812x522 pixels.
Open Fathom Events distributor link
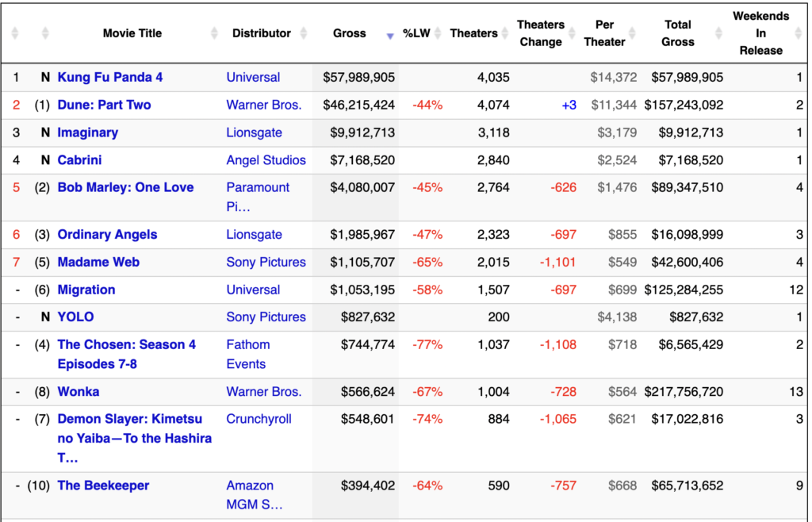tap(247, 354)
